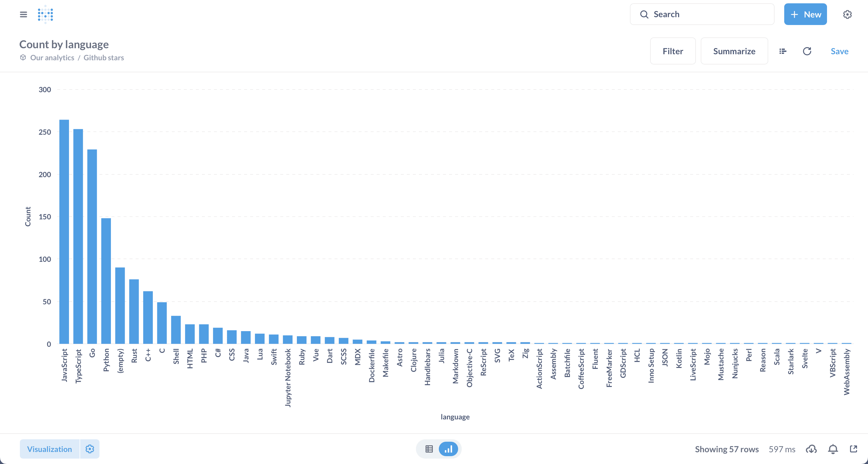This screenshot has height=464, width=868.
Task: Click the Save link
Action: [839, 51]
